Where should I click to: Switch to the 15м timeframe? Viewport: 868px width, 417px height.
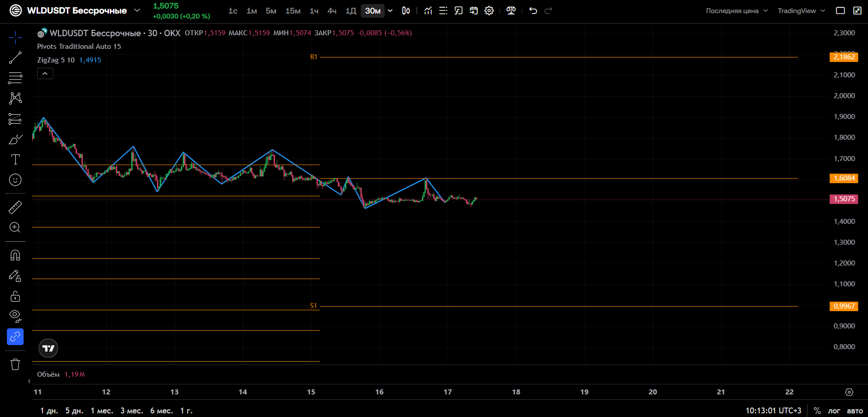tap(293, 11)
